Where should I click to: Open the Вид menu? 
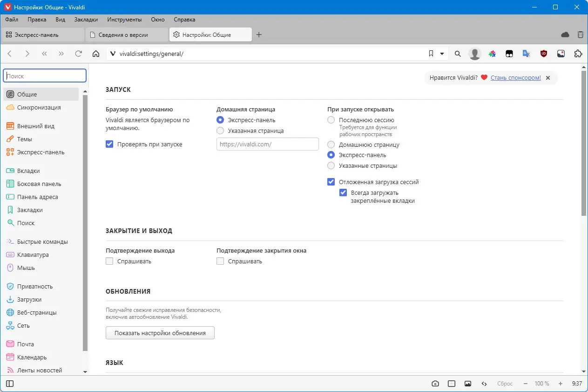pyautogui.click(x=60, y=20)
